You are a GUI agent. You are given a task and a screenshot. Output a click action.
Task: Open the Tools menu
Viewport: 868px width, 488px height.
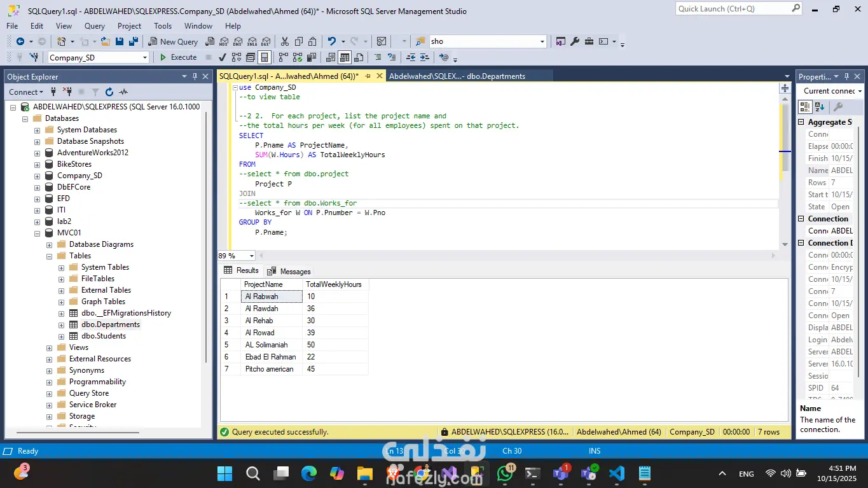163,26
